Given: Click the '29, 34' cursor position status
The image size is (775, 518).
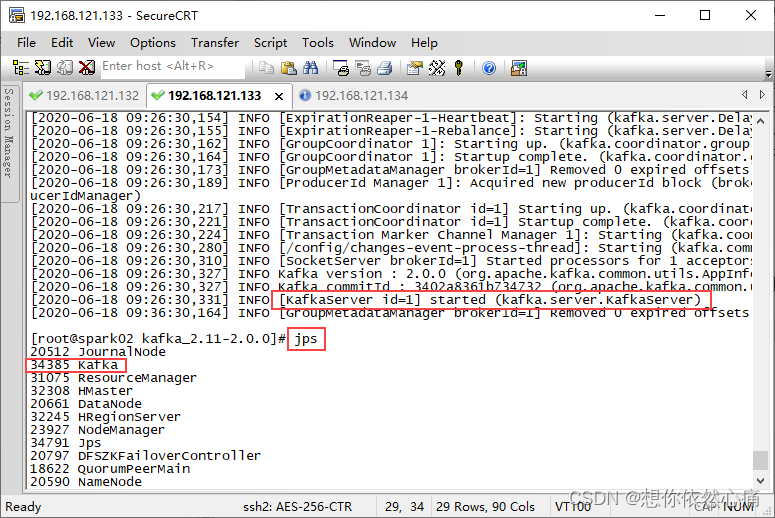Looking at the screenshot, I should (404, 507).
